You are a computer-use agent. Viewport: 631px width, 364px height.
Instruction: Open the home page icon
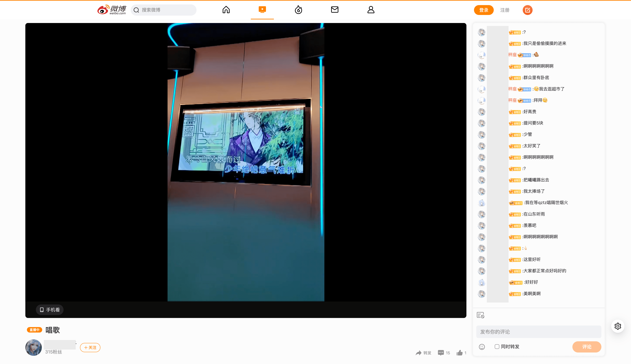(226, 10)
